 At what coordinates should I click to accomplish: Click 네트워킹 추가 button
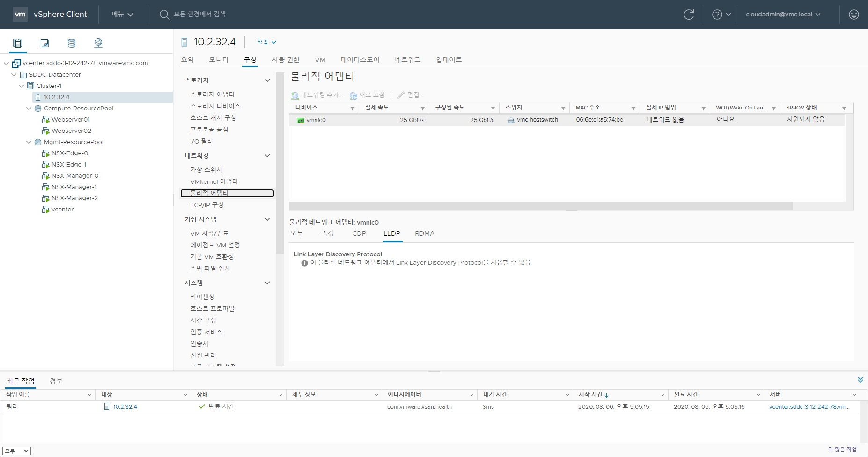tap(317, 95)
